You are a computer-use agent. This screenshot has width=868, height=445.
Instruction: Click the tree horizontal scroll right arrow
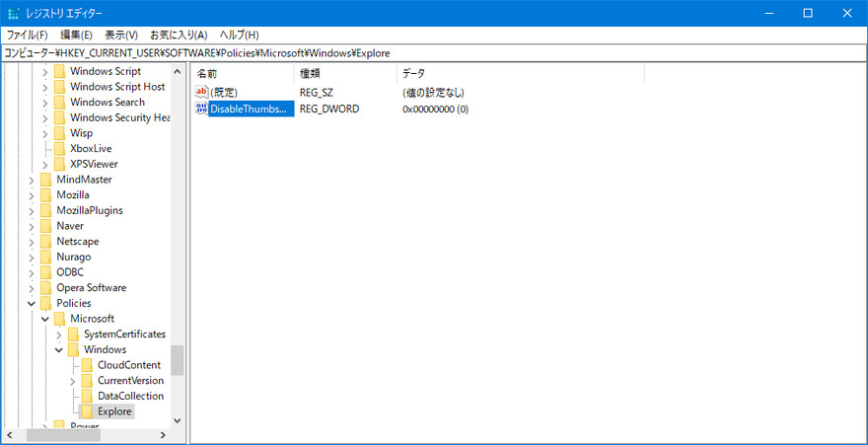[163, 435]
